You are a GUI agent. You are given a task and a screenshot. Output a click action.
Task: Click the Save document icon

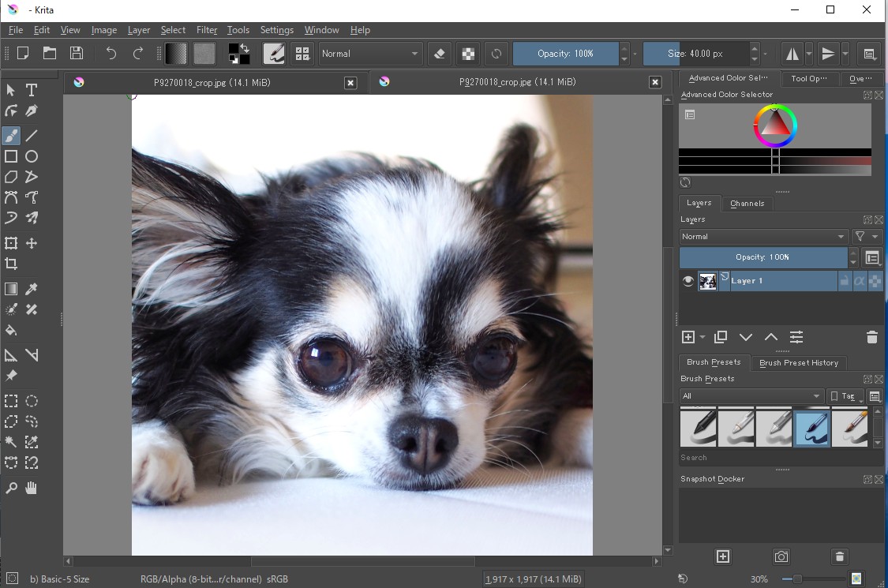click(77, 54)
